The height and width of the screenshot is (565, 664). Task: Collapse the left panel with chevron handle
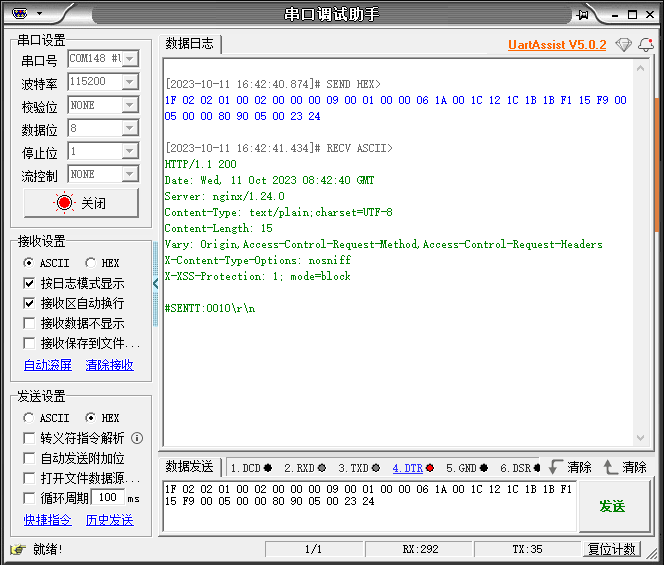pos(155,283)
